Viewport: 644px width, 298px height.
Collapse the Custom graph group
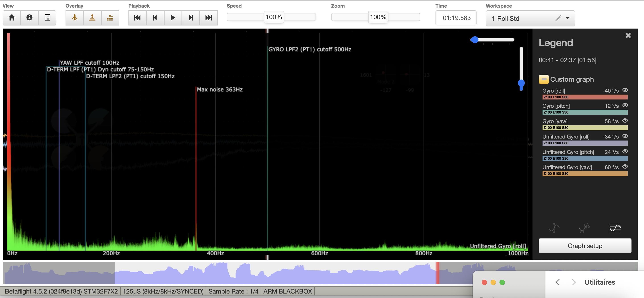tap(544, 79)
